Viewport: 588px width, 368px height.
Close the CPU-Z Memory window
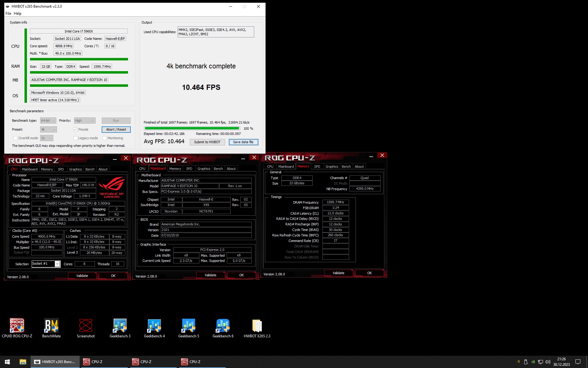coord(382,155)
